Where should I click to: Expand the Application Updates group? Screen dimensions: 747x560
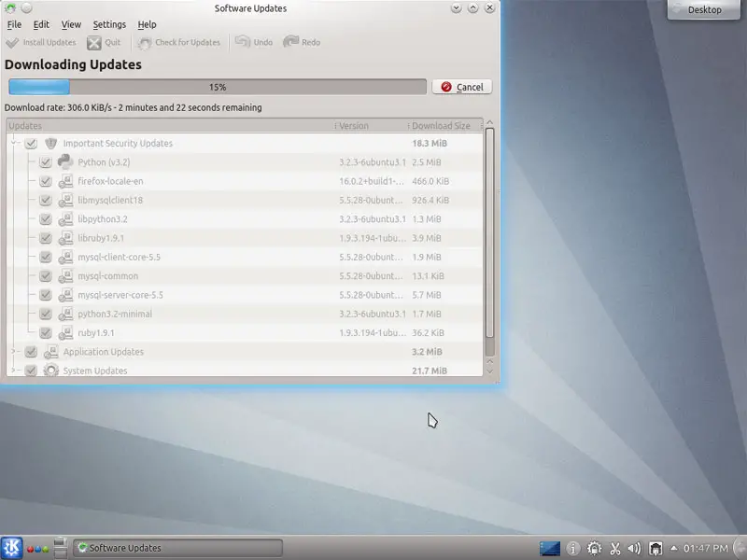tap(14, 352)
